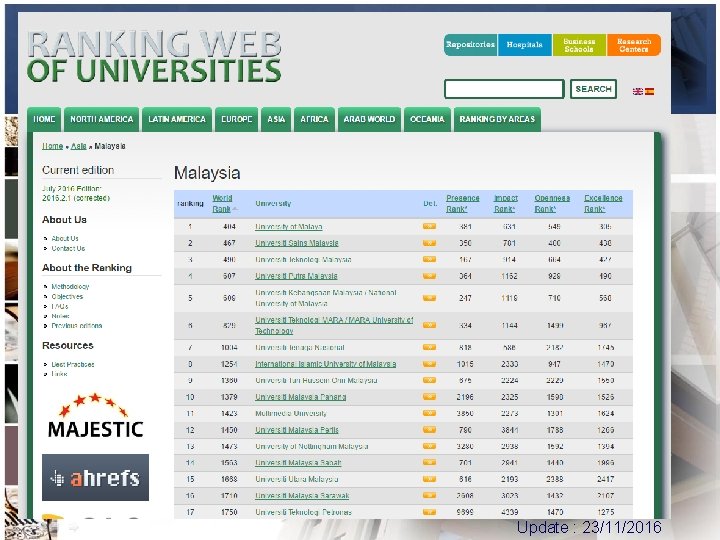Switch language with the Spanish flag
The height and width of the screenshot is (540, 720).
click(649, 91)
